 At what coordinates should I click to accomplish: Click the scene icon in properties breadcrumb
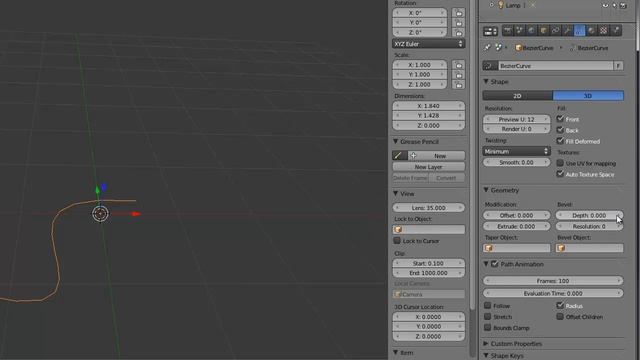[498, 48]
